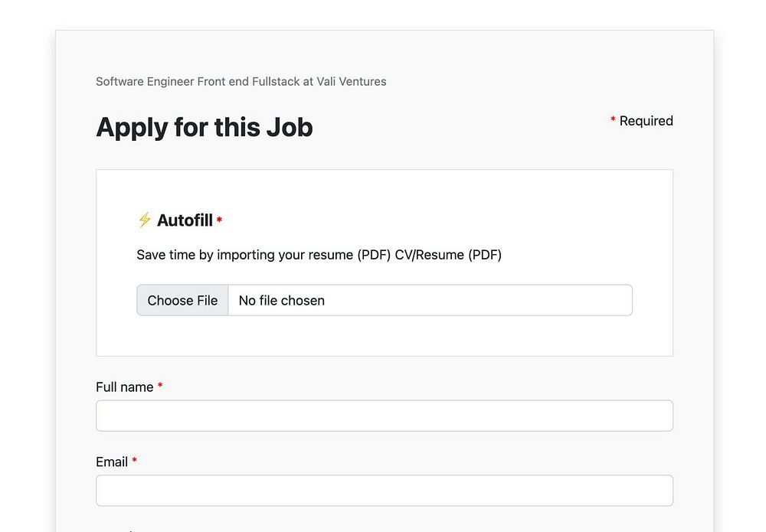Click the Autofill lightning bolt icon
The image size is (766, 532).
point(144,220)
